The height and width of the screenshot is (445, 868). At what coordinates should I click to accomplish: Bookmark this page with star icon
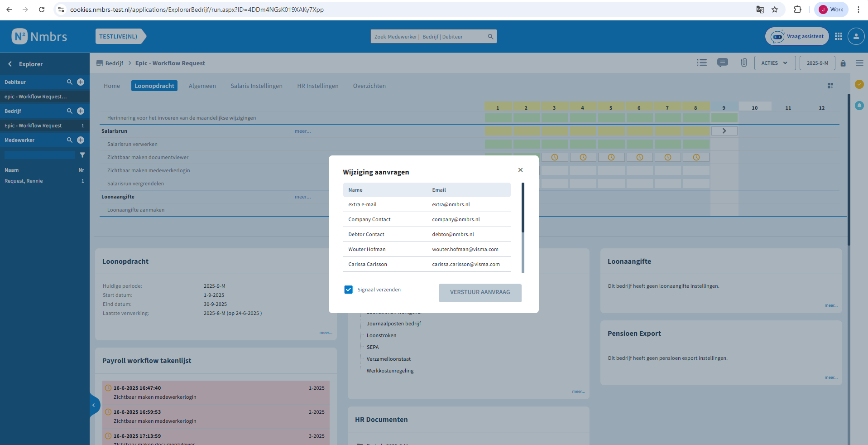[x=775, y=10]
